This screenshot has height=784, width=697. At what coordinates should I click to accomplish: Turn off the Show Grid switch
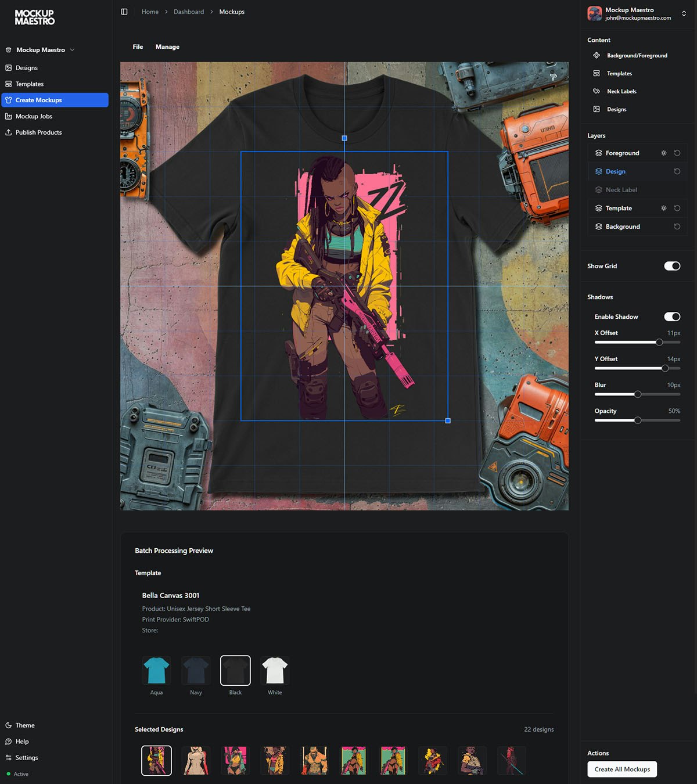[672, 266]
